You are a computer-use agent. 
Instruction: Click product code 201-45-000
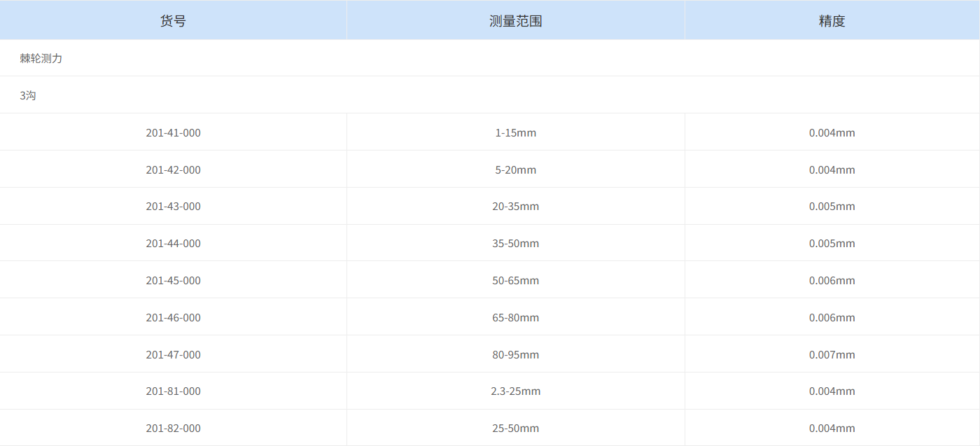[173, 280]
